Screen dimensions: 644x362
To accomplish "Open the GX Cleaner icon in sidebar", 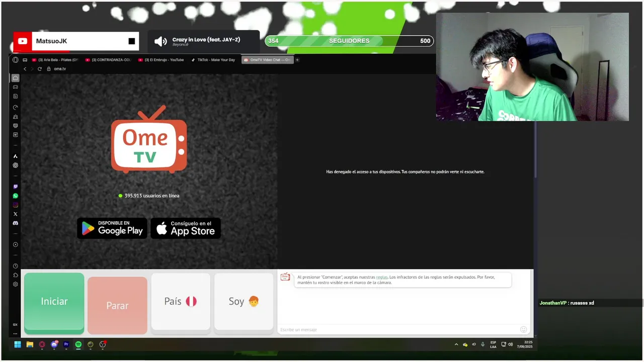I will click(16, 117).
